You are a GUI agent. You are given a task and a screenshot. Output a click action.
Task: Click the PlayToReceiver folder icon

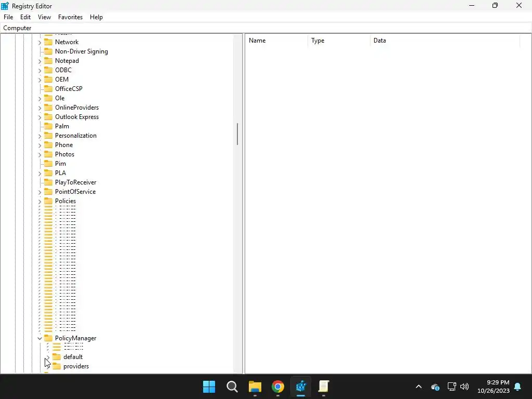(48, 182)
